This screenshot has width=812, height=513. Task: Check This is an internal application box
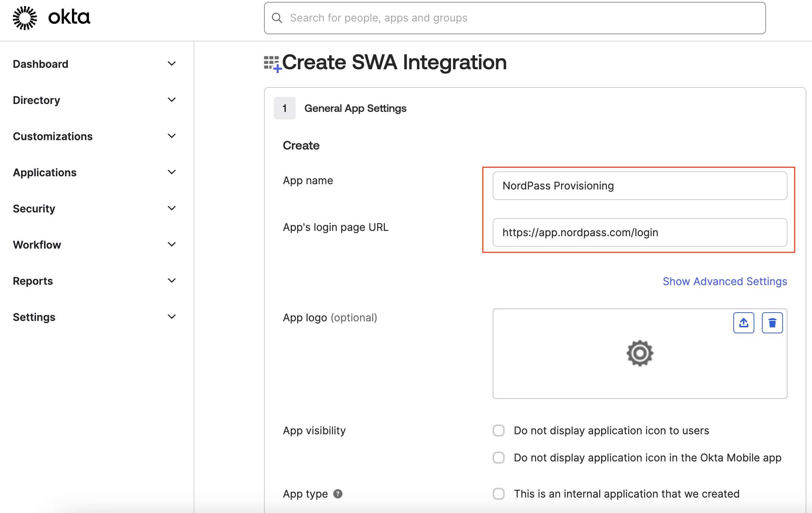[499, 494]
